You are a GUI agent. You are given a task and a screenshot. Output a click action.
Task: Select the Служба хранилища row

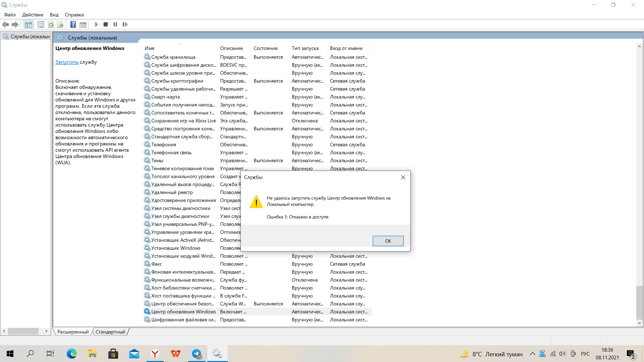pyautogui.click(x=257, y=57)
